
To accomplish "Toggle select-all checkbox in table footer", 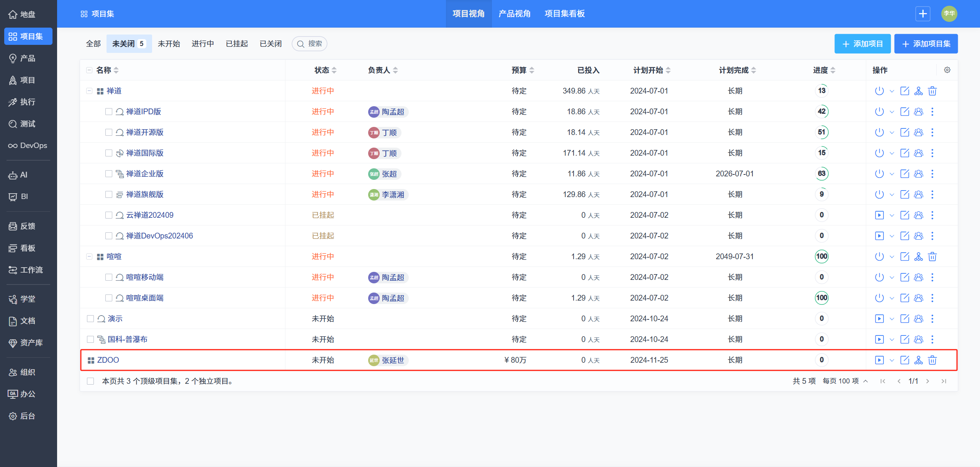I will (90, 381).
